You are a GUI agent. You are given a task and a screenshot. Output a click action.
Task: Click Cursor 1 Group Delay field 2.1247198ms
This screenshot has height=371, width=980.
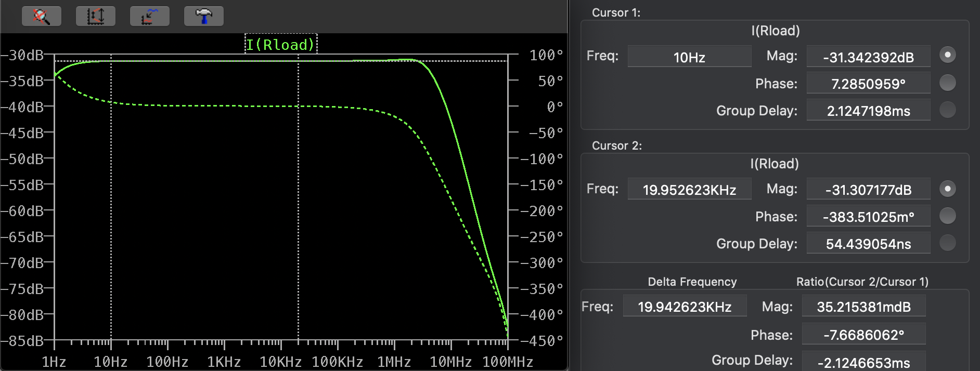(x=868, y=111)
